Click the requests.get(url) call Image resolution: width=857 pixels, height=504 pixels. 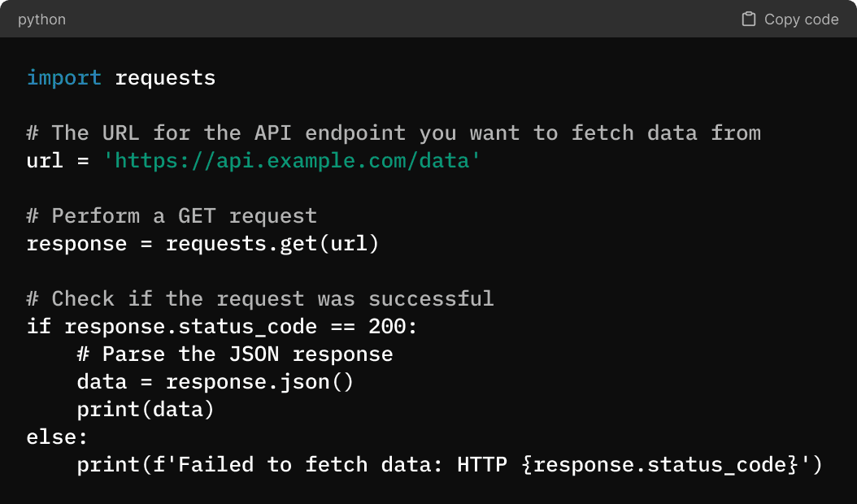[272, 244]
